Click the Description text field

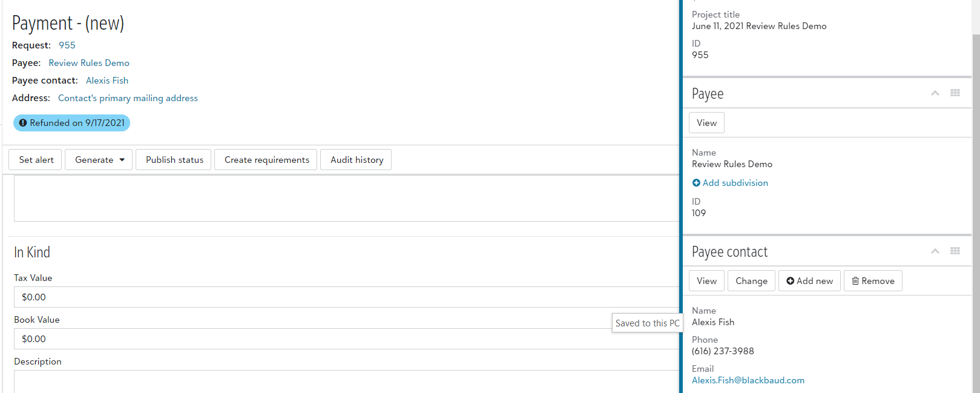[x=347, y=381]
